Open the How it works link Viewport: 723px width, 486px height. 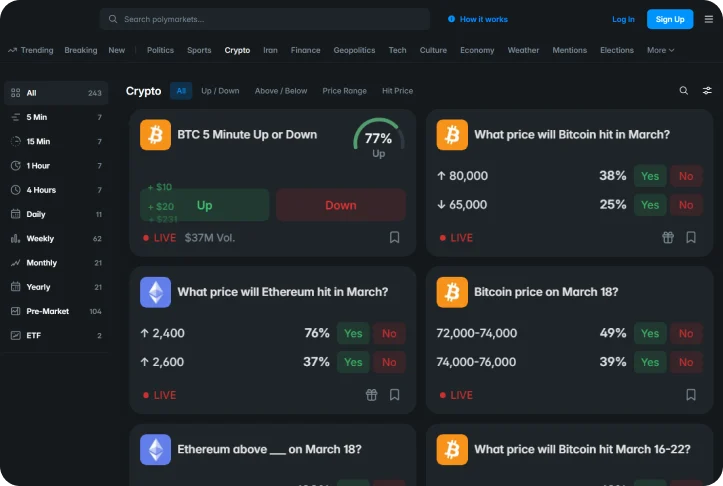click(x=483, y=19)
